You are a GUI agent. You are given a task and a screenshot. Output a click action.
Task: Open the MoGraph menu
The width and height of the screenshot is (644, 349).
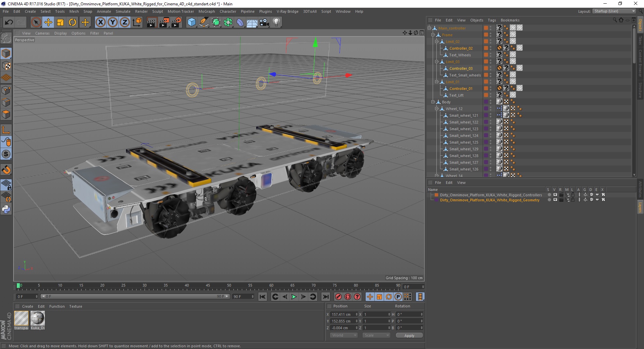click(x=207, y=11)
